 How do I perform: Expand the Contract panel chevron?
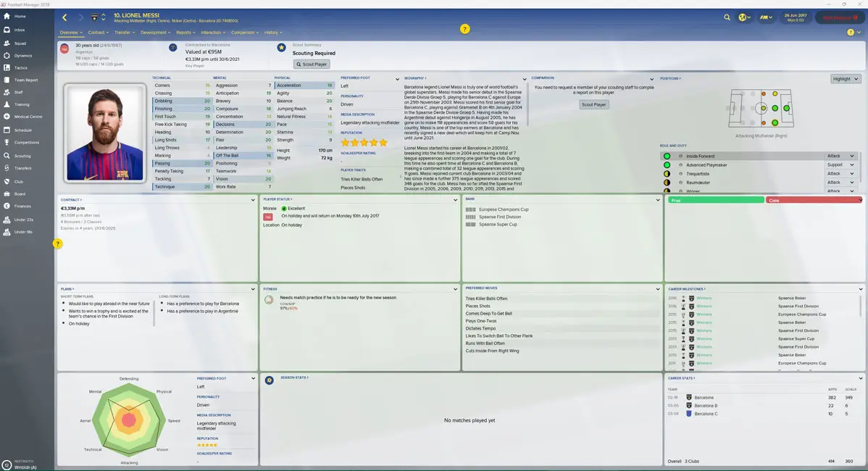[x=253, y=200]
